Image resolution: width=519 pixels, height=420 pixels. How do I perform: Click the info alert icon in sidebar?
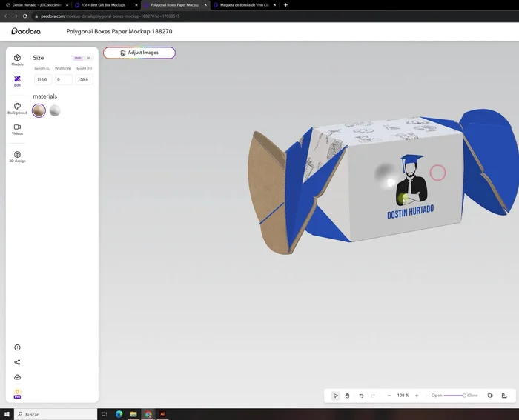click(x=17, y=347)
